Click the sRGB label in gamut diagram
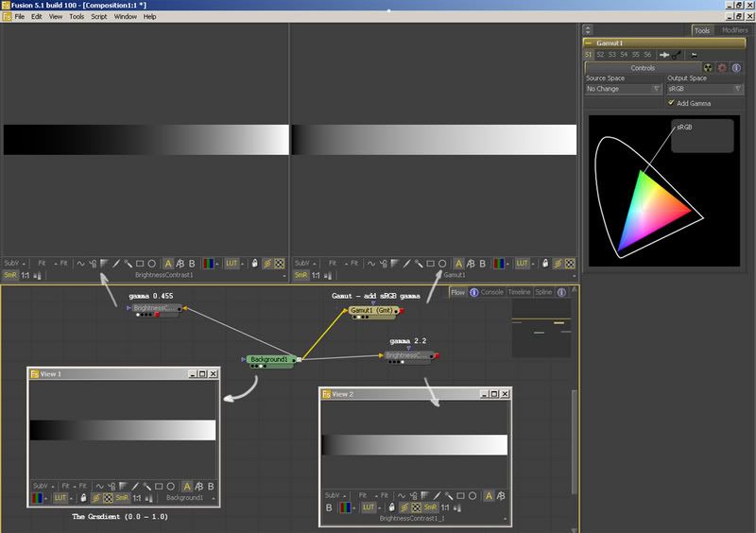This screenshot has height=533, width=756. click(684, 128)
